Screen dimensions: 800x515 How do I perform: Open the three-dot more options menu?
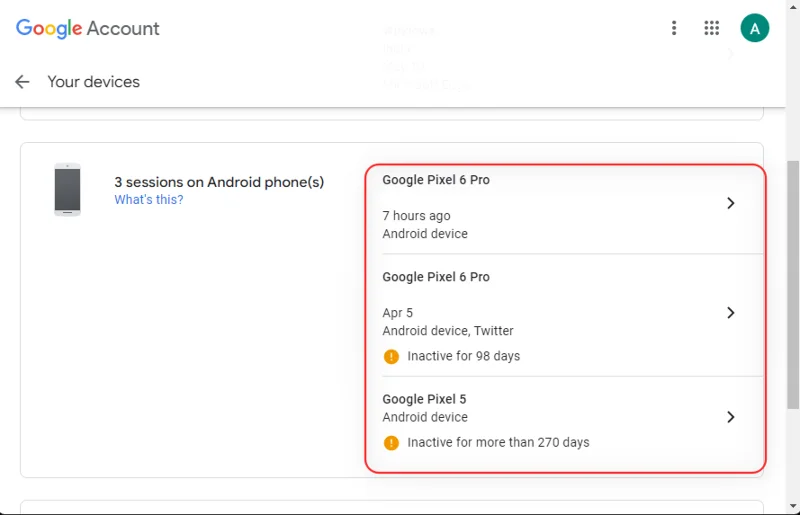pyautogui.click(x=674, y=28)
